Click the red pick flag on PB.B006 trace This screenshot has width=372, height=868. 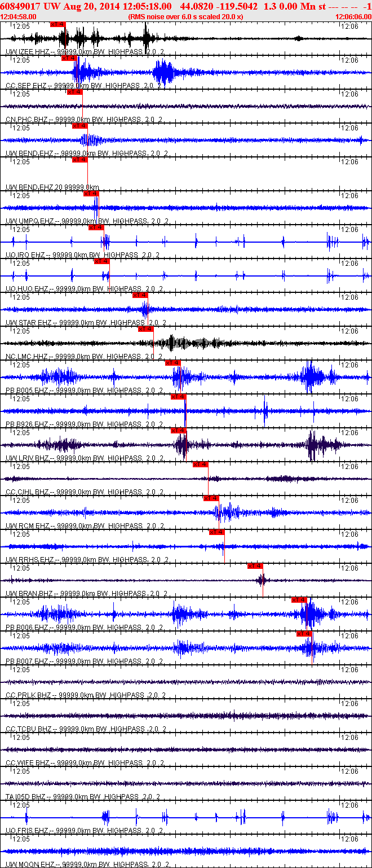click(x=299, y=600)
